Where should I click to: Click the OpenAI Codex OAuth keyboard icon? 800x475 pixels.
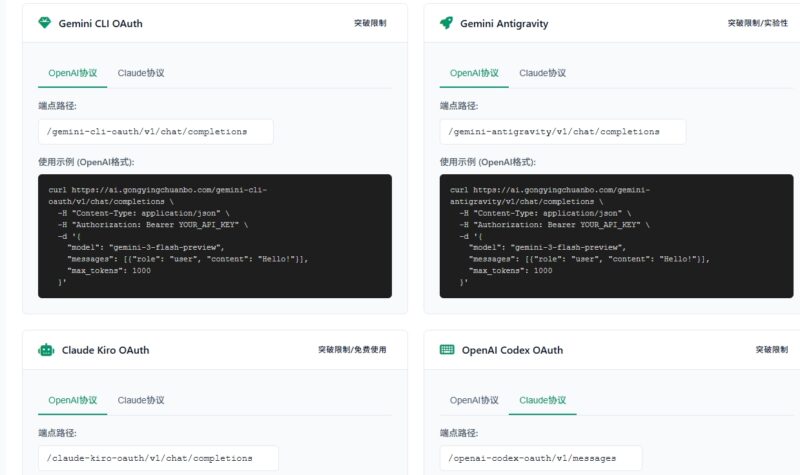[447, 349]
